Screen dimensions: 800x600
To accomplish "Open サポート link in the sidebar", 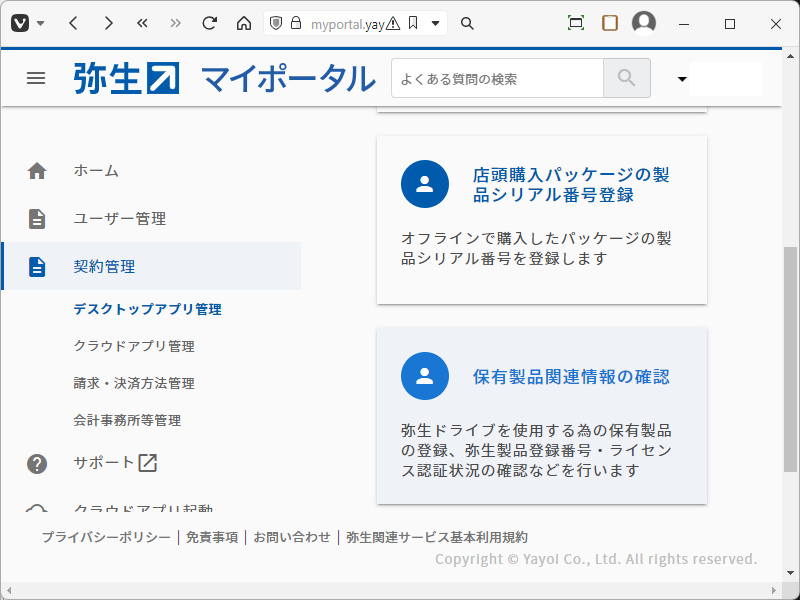I will 104,463.
